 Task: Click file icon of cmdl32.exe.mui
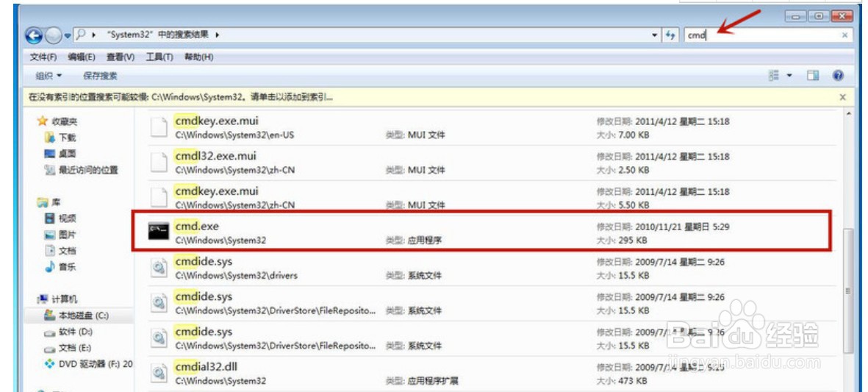click(x=158, y=162)
